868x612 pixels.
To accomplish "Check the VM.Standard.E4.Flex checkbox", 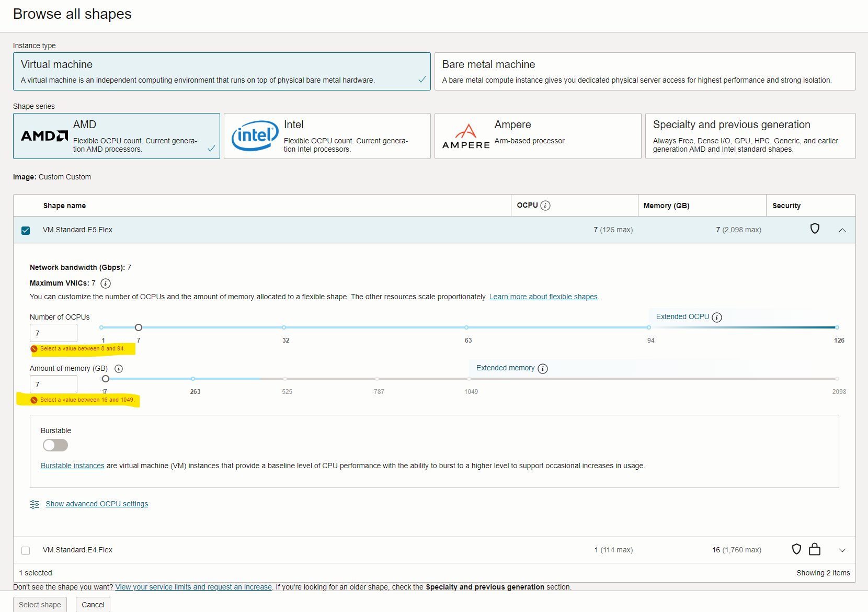I will pyautogui.click(x=26, y=550).
